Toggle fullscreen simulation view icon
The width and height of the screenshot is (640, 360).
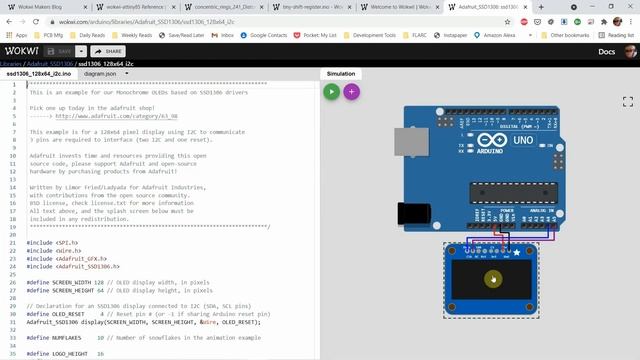[628, 102]
